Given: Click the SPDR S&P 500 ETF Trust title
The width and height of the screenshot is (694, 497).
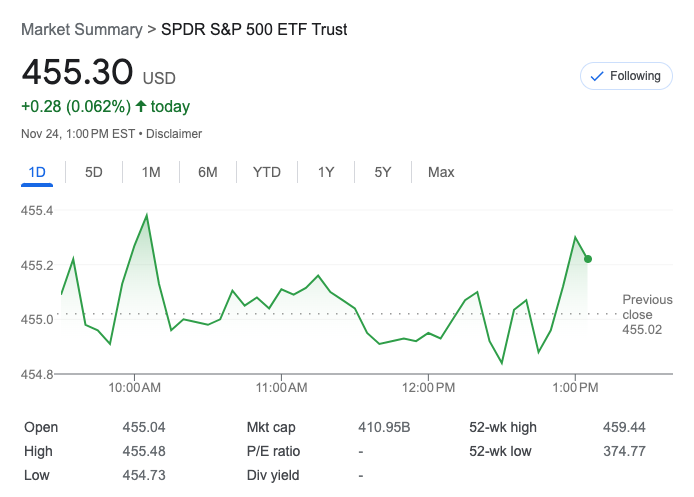Looking at the screenshot, I should pyautogui.click(x=254, y=30).
